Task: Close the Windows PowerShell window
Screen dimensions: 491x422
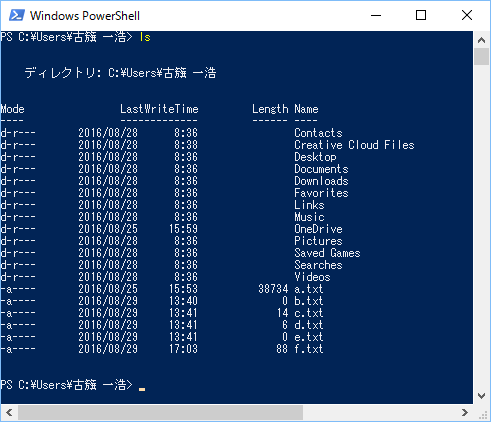Action: tap(467, 15)
